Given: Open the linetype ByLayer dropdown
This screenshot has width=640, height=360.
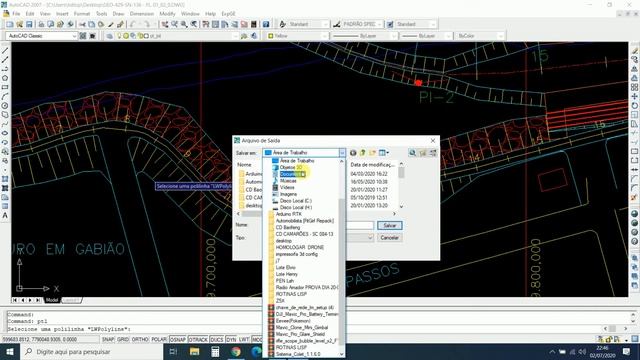Looking at the screenshot, I should point(394,36).
